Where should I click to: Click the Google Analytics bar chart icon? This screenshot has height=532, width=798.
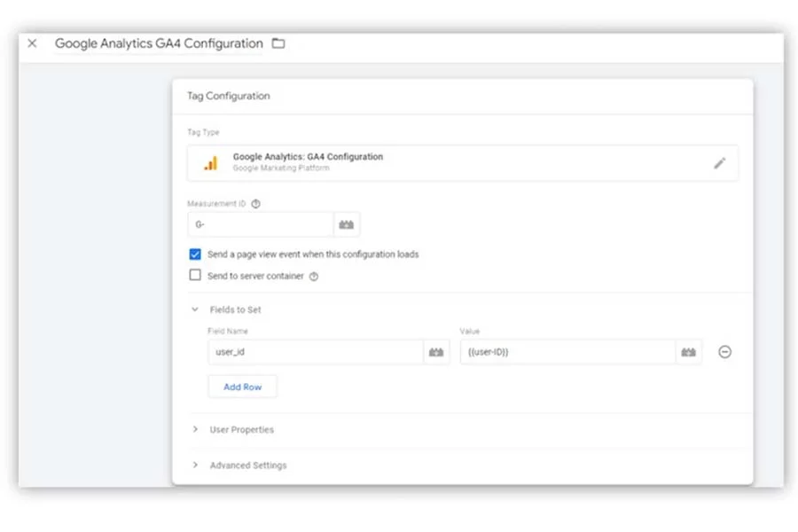tap(211, 163)
